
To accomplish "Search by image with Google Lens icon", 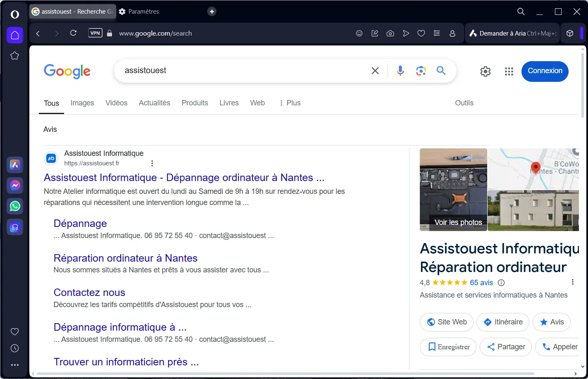I will (421, 71).
